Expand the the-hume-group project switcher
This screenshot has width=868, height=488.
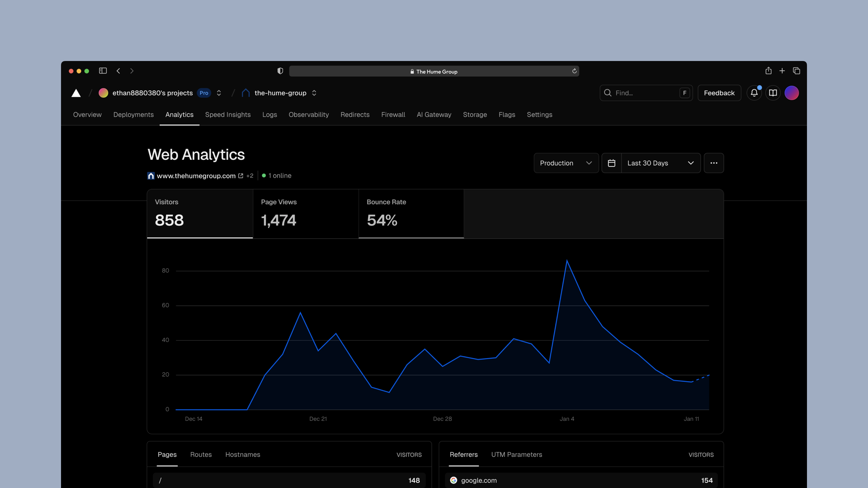(314, 93)
